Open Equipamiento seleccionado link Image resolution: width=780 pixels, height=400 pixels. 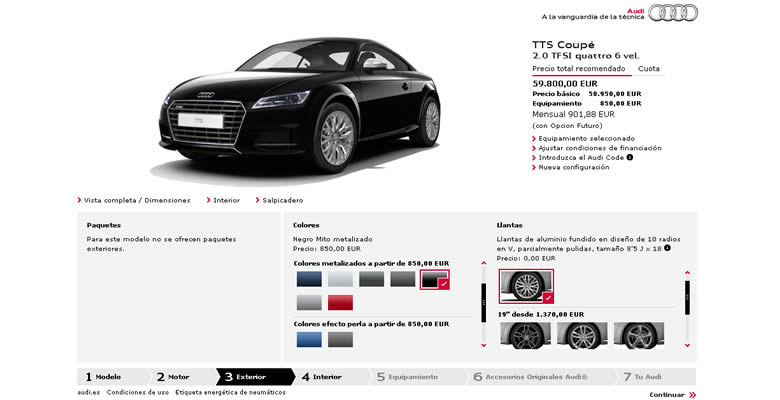(584, 139)
